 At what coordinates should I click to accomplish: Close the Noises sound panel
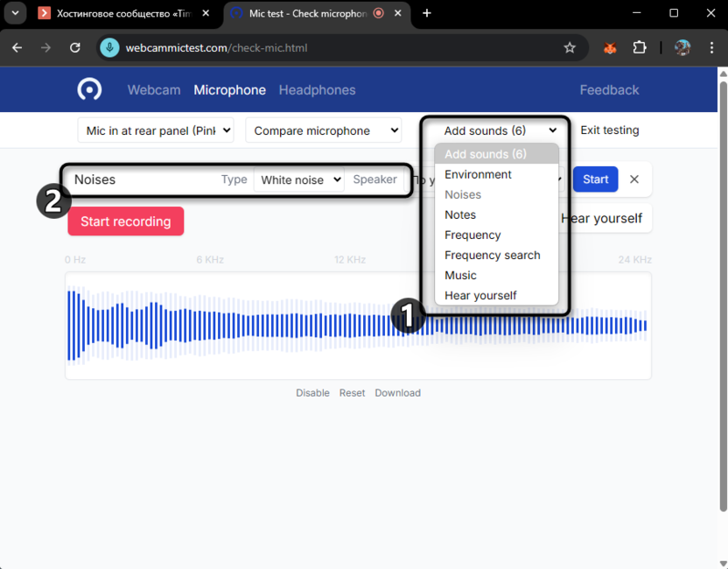(634, 179)
